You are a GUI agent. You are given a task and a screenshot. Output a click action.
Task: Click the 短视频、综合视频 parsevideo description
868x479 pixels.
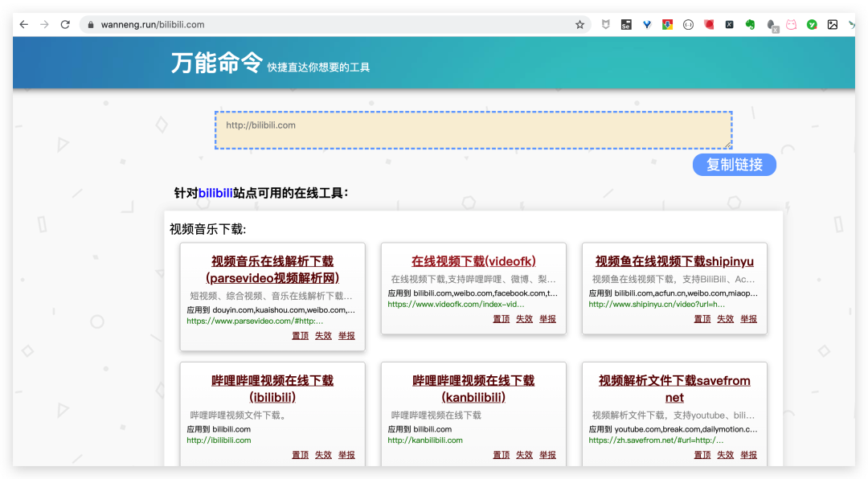click(x=272, y=296)
